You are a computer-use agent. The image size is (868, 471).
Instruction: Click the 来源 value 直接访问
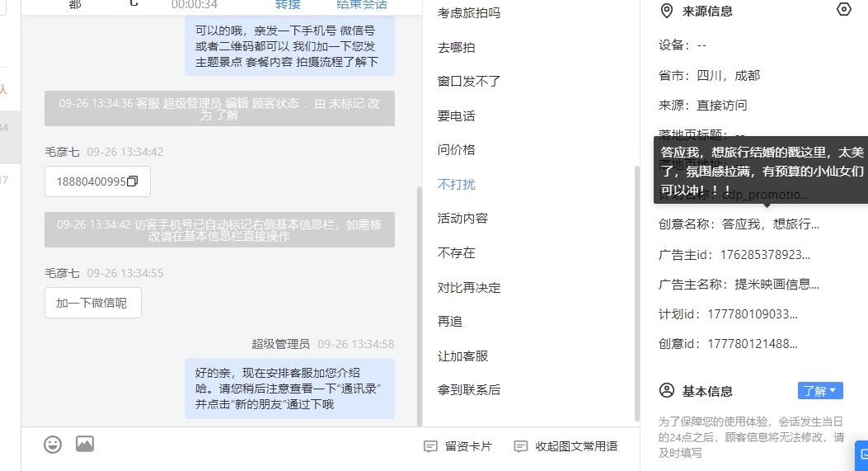[722, 106]
